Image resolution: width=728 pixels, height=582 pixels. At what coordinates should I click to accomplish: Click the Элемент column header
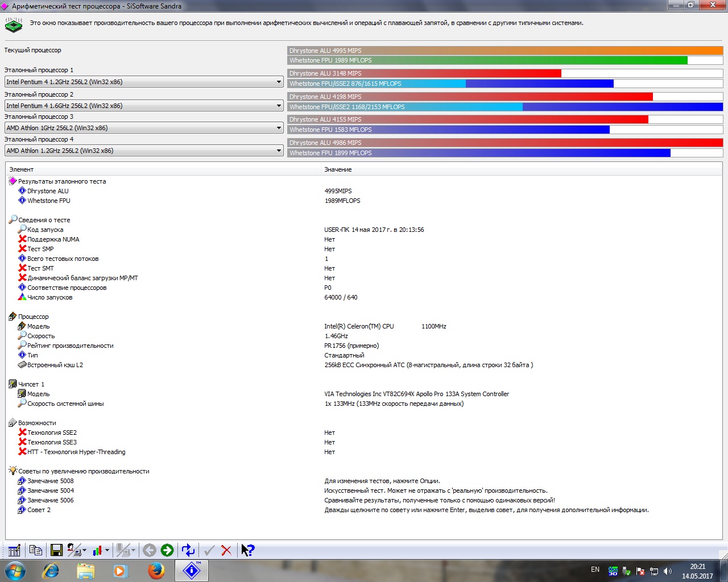tap(22, 169)
